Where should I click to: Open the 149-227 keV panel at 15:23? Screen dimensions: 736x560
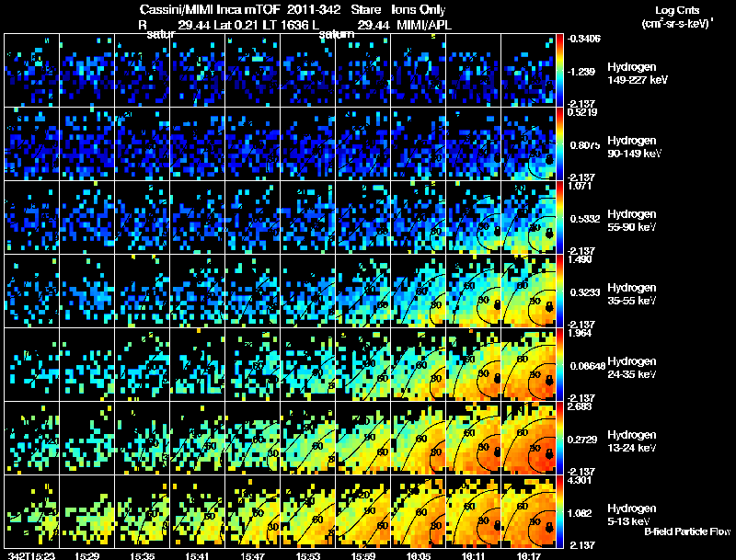pyautogui.click(x=32, y=71)
